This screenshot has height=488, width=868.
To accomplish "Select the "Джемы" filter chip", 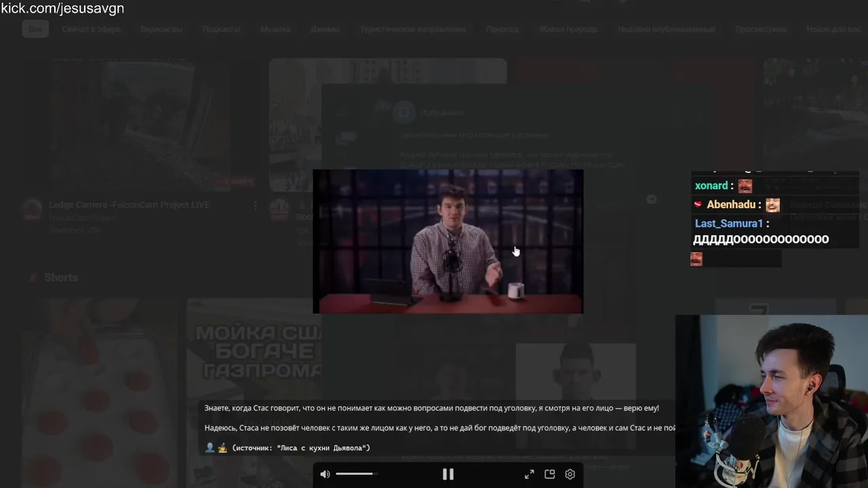I will [x=325, y=29].
